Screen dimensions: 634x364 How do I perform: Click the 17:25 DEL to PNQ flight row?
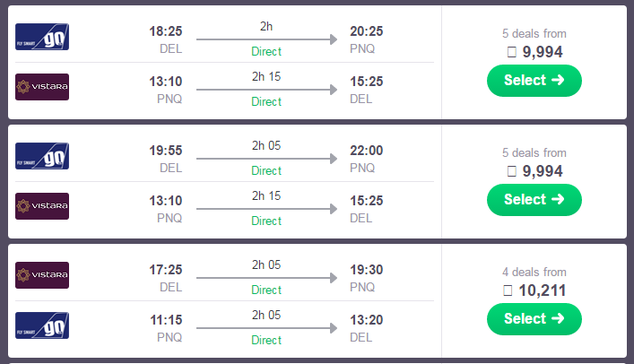224,275
